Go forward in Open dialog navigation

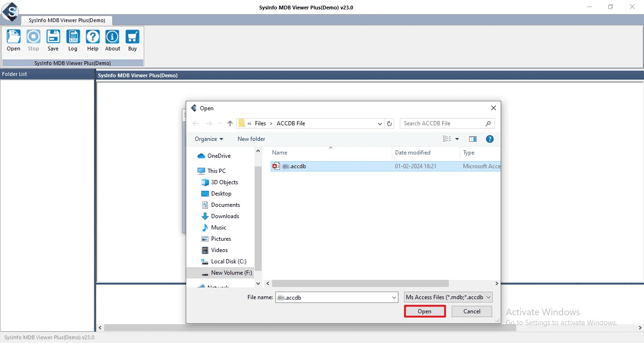pyautogui.click(x=209, y=123)
